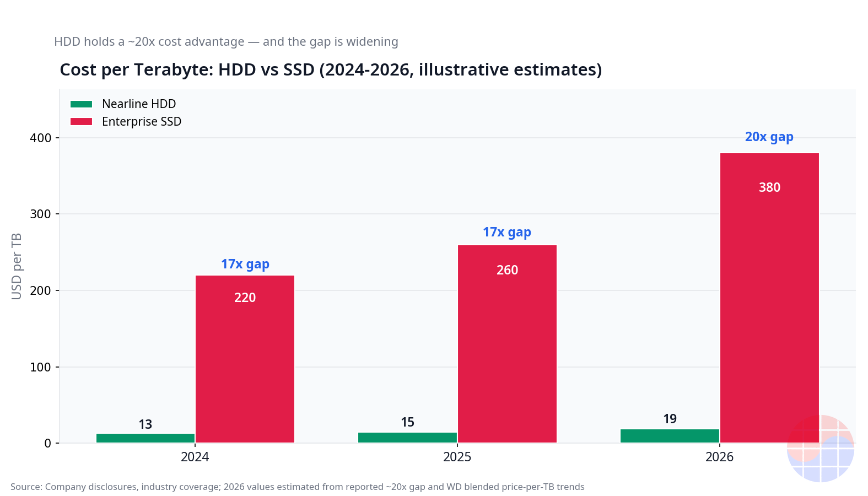The image size is (868, 496).
Task: Click the 'HDD holds a ~20x cost advantage' subtitle
Action: coord(226,42)
